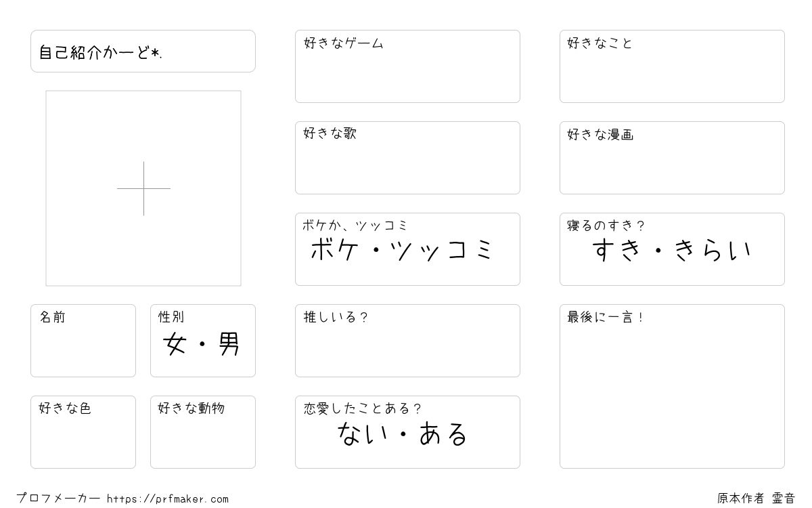Click the 好きなゲーム box
Viewport: 812px width, 508px height.
pyautogui.click(x=407, y=66)
